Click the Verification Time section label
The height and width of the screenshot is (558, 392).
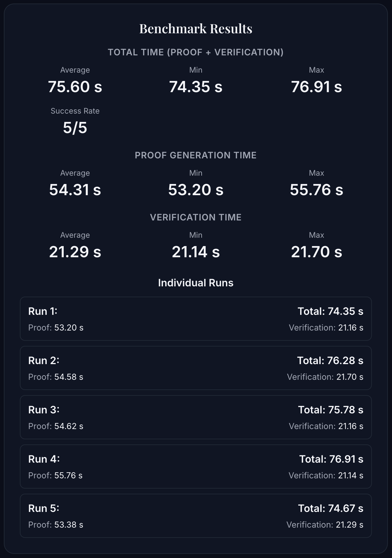pos(196,217)
